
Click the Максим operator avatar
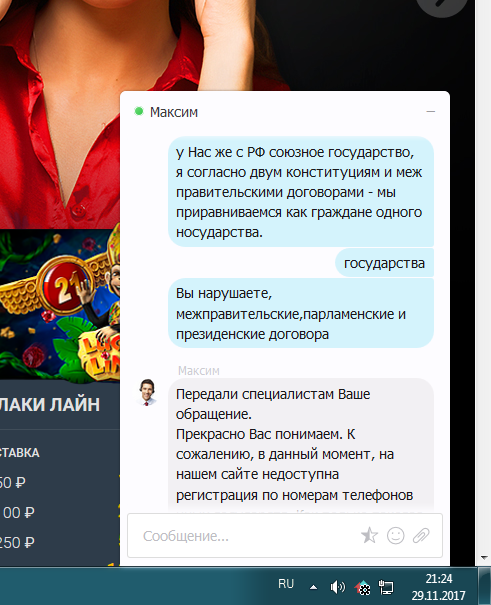[x=147, y=392]
